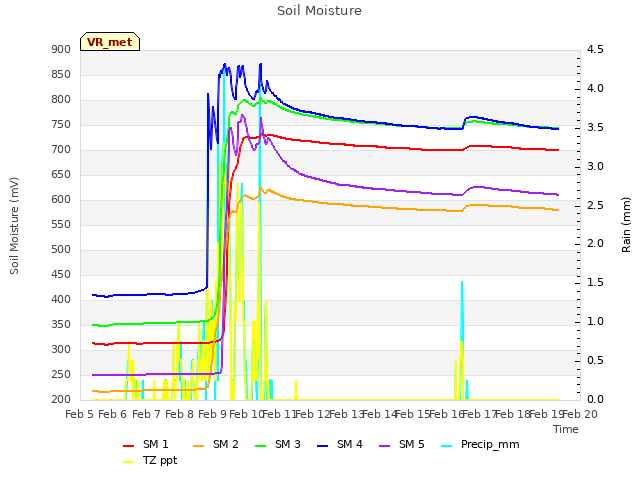
Task: Click the 900 tick on left axis
Action: click(61, 50)
